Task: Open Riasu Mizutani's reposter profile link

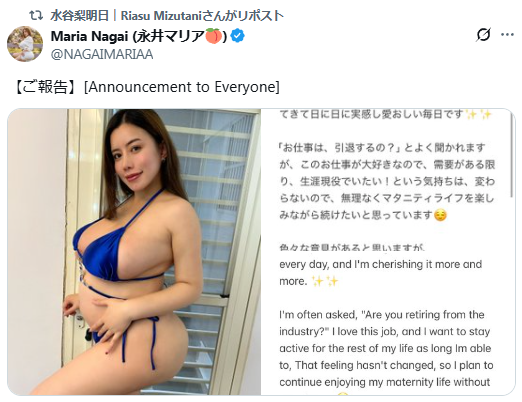Action: [x=167, y=16]
